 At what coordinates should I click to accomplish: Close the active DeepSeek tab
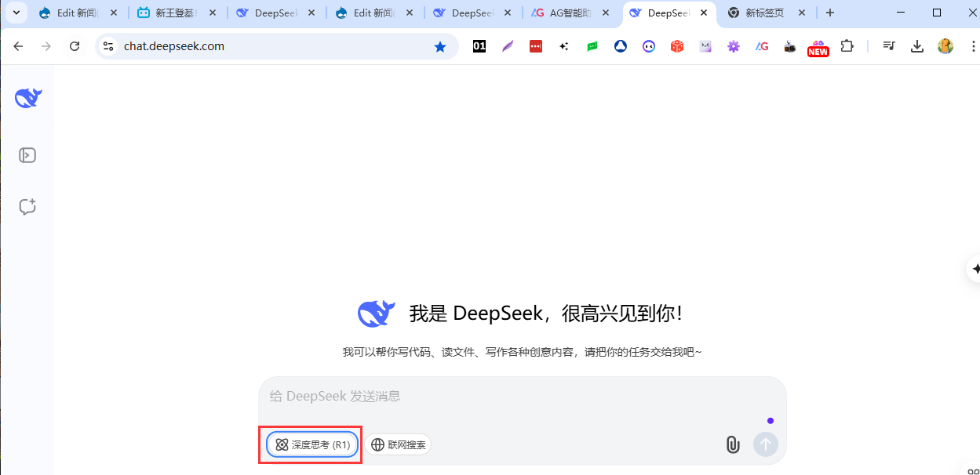703,13
